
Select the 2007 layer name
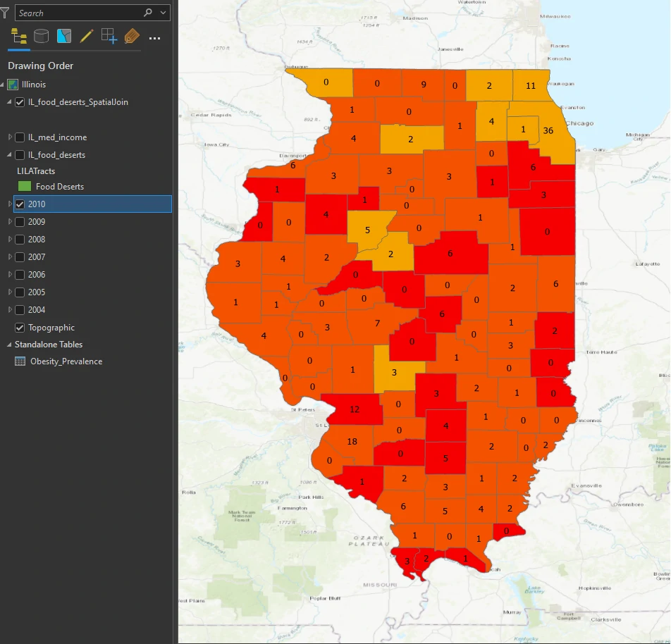pos(37,257)
